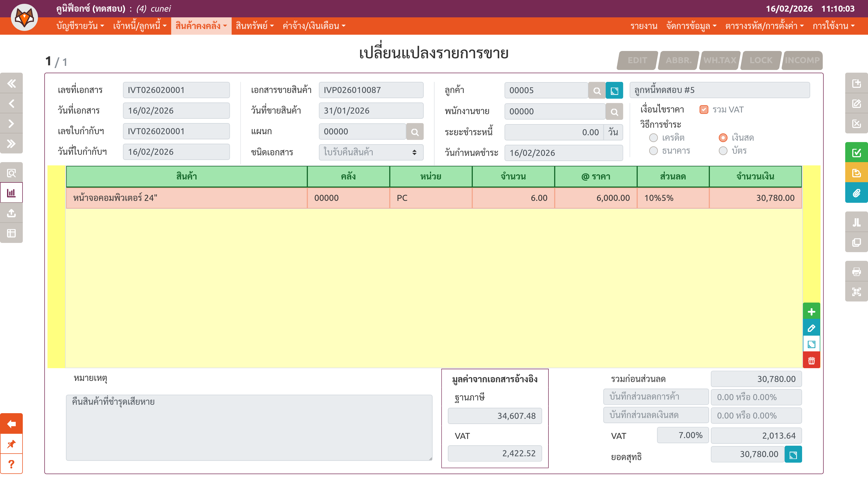Click the pin icon at bottom left

click(x=11, y=444)
